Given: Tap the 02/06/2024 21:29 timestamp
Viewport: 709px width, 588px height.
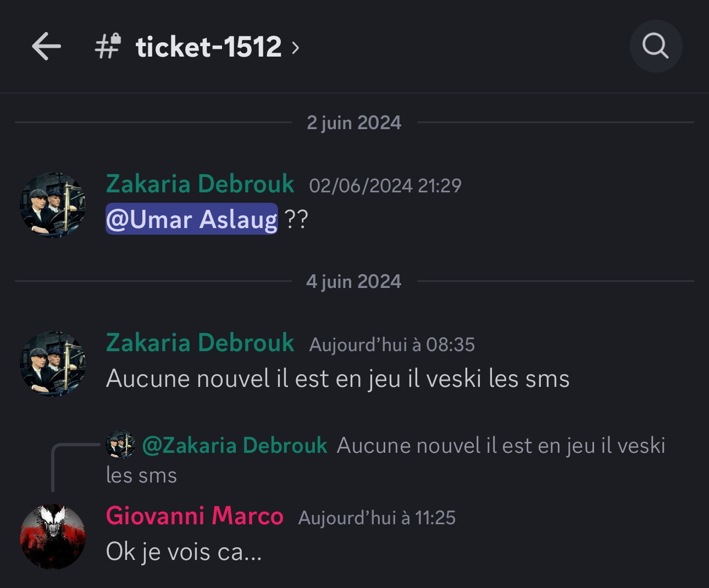Looking at the screenshot, I should [385, 186].
